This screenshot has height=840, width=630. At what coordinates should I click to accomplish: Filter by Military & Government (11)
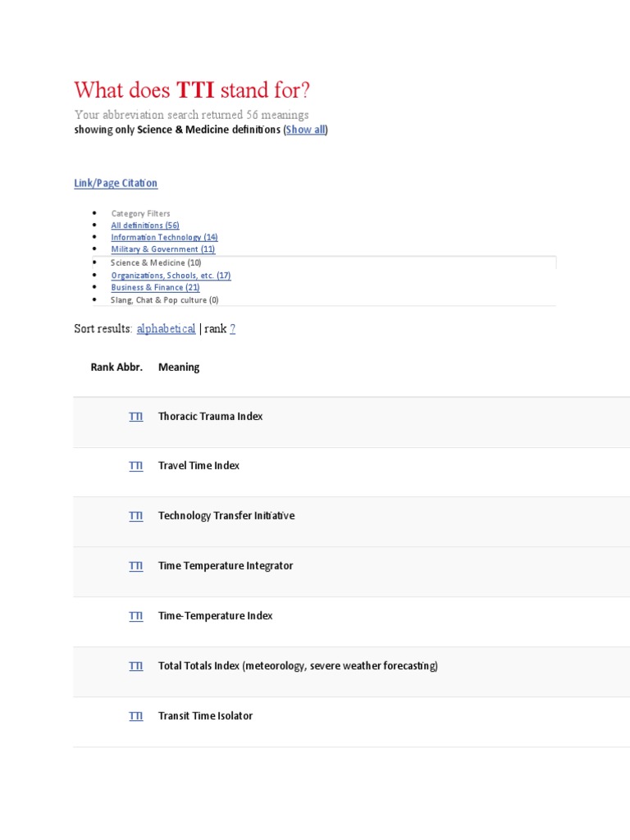pyautogui.click(x=163, y=249)
